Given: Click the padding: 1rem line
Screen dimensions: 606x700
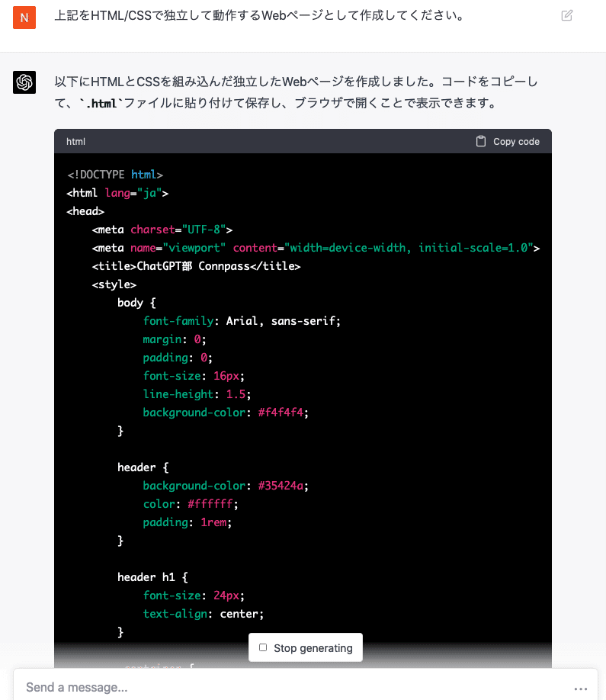Looking at the screenshot, I should pos(188,522).
